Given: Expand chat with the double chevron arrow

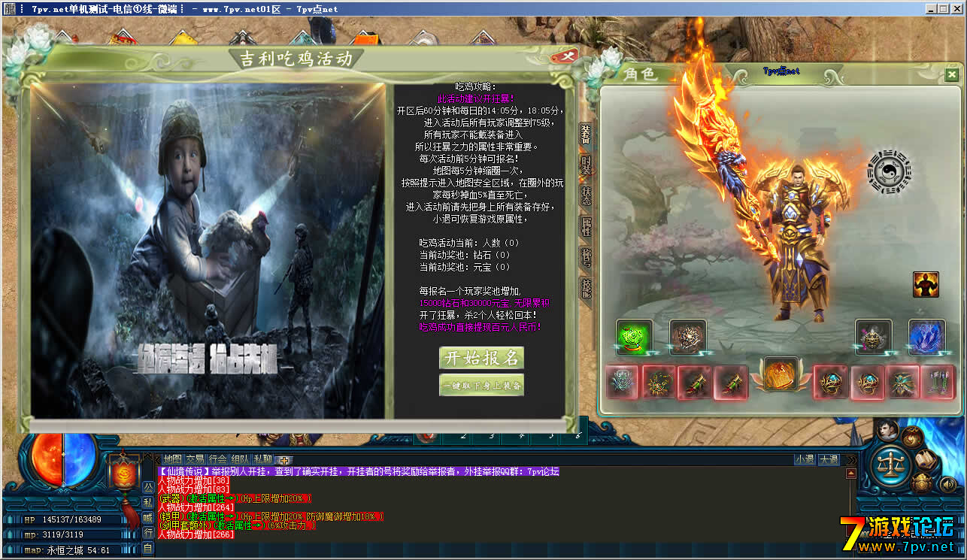Looking at the screenshot, I should 850,460.
